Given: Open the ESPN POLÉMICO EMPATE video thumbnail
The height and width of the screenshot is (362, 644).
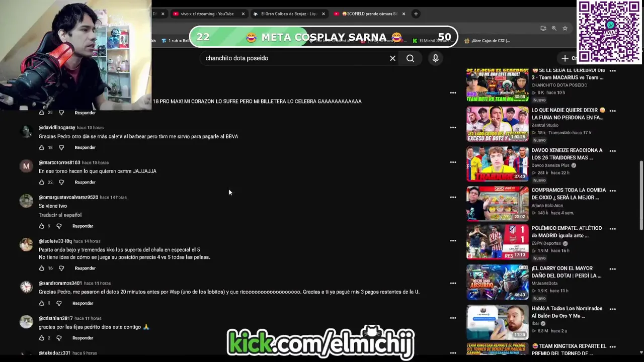Looking at the screenshot, I should point(497,242).
